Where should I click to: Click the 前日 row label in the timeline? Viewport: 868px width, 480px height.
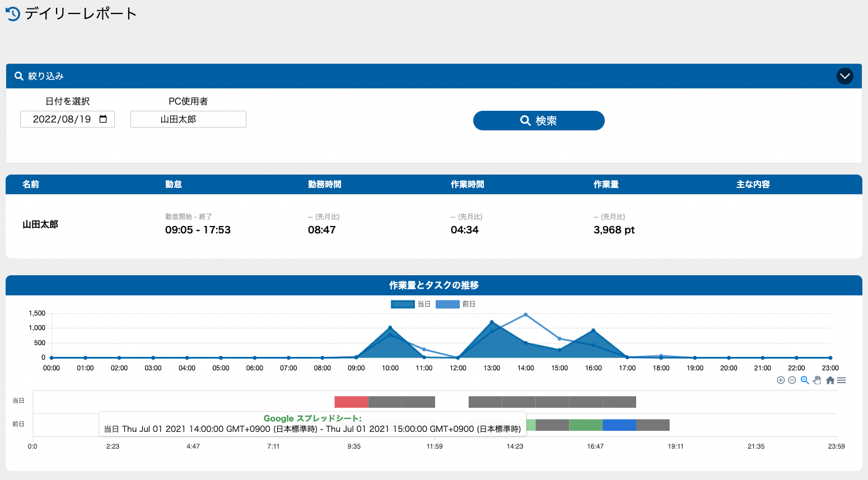tap(18, 424)
